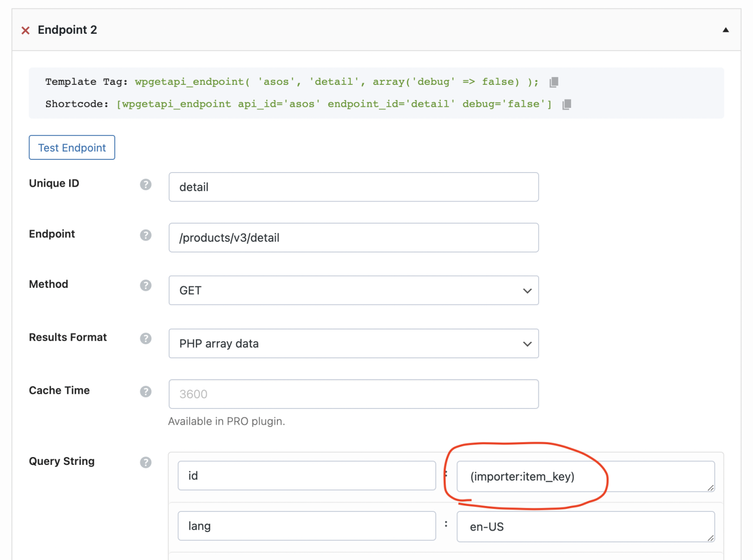753x560 pixels.
Task: Open the help tooltip for Unique ID
Action: point(145,184)
